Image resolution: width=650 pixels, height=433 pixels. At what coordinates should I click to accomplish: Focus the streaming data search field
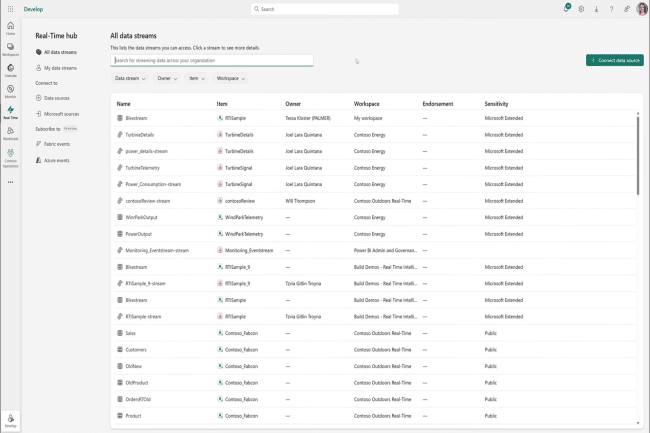[212, 60]
